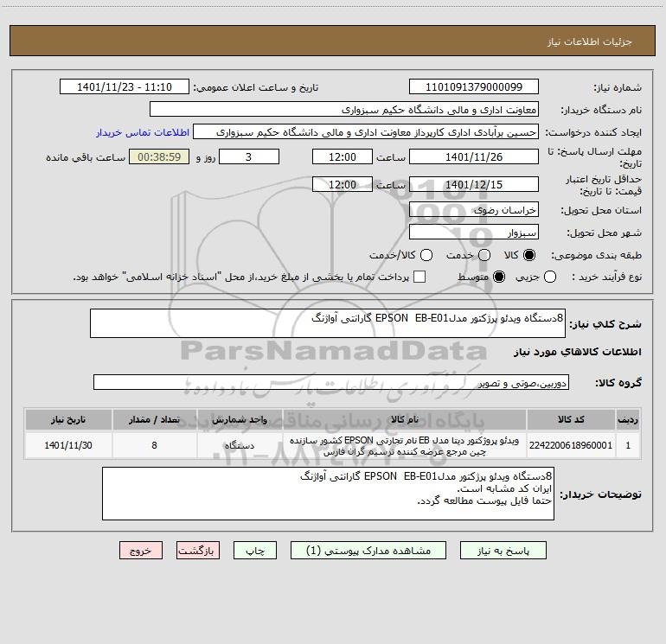Click شهر محل تحویل field سبزوار
Image resolution: width=666 pixels, height=644 pixels.
(474, 233)
